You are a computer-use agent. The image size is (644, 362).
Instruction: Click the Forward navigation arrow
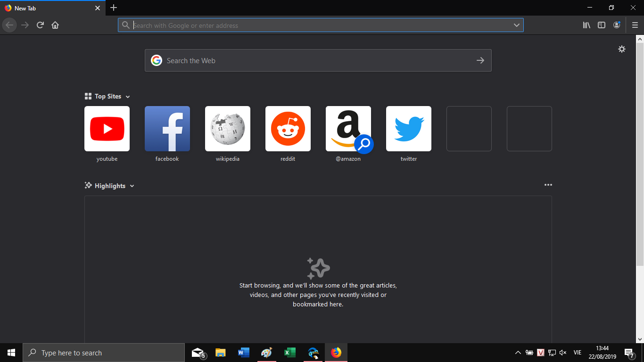point(25,25)
